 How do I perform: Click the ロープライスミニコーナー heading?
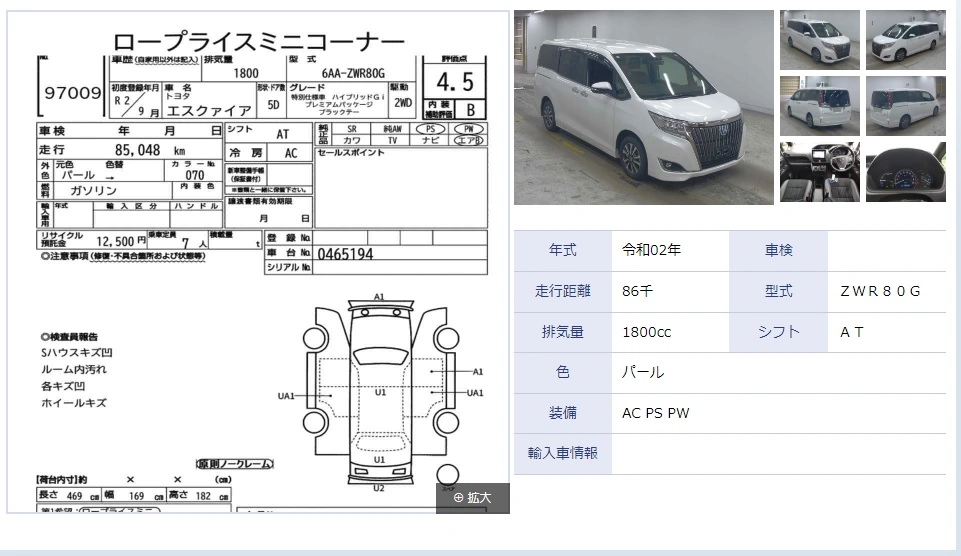[x=258, y=42]
